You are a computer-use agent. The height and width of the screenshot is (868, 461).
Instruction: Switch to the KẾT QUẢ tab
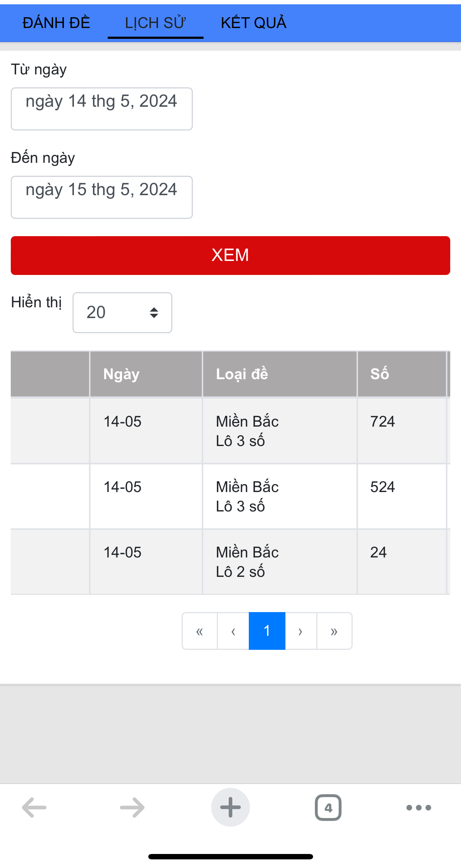[x=253, y=23]
